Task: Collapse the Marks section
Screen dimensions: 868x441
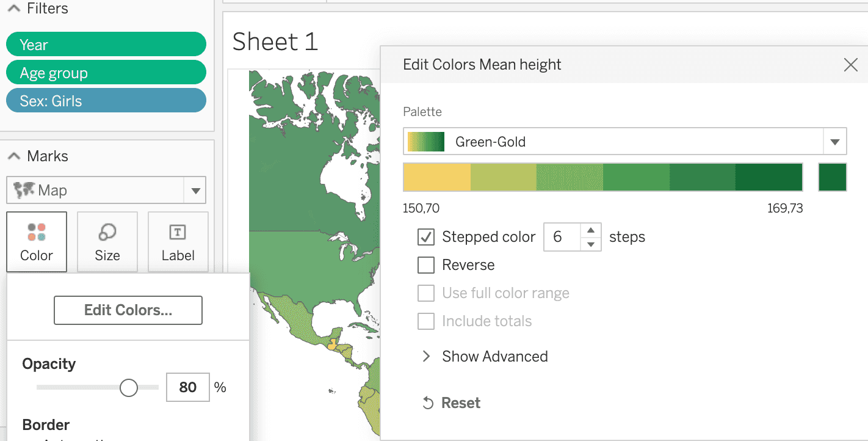Action: 14,156
